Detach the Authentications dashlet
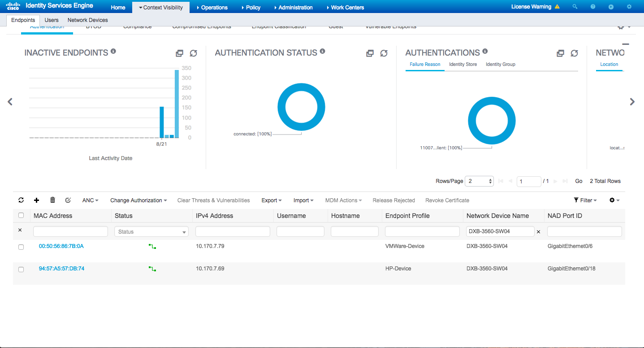 [560, 53]
